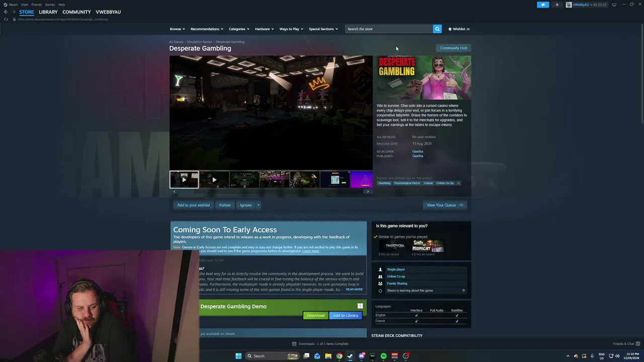
Task: Open the Steam announcements megaphone button
Action: point(543,5)
